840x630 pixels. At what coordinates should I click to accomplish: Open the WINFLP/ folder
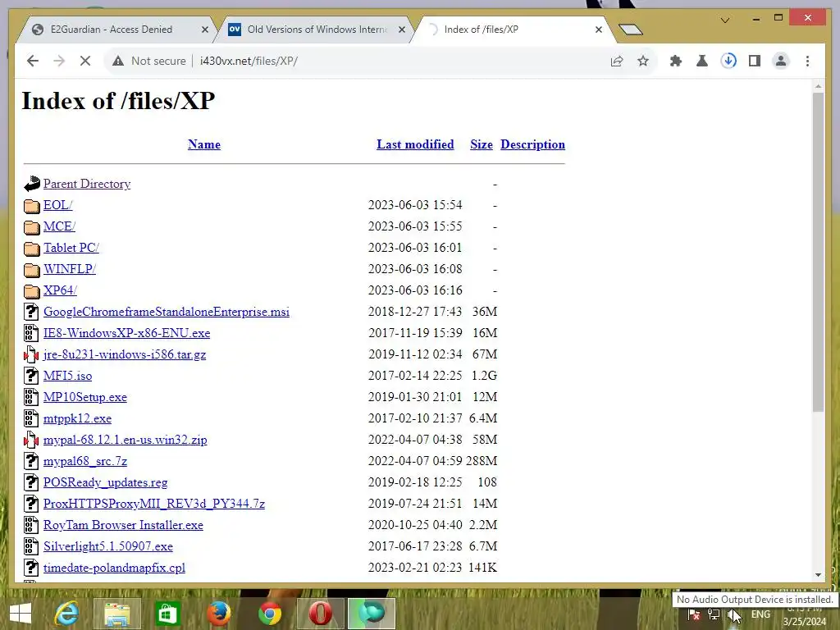70,269
